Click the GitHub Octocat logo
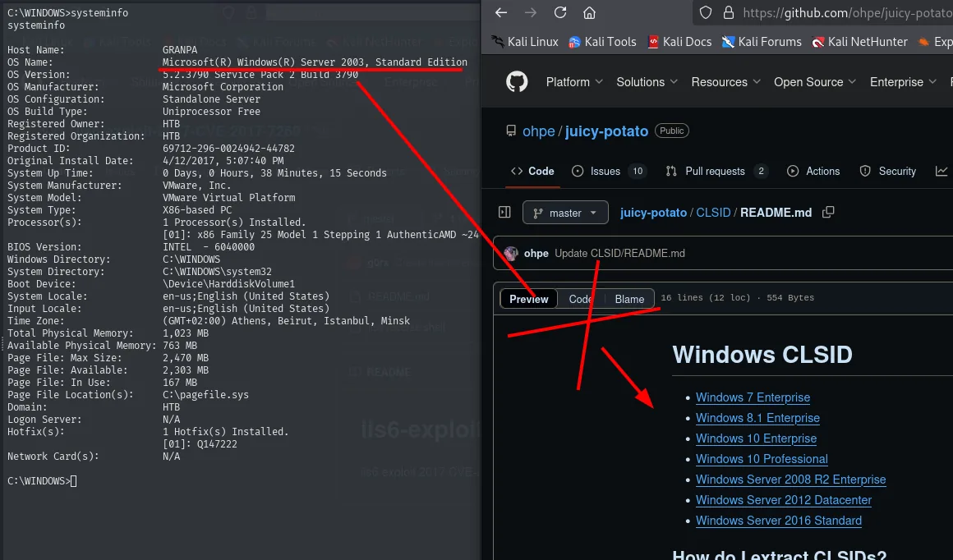 (x=518, y=82)
